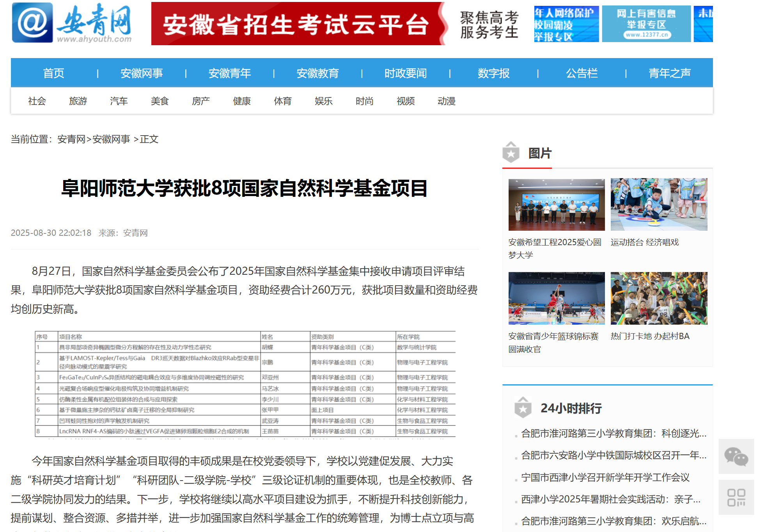Open the 网上有害信息举报专区 banner
The width and height of the screenshot is (759, 532).
coord(646,24)
